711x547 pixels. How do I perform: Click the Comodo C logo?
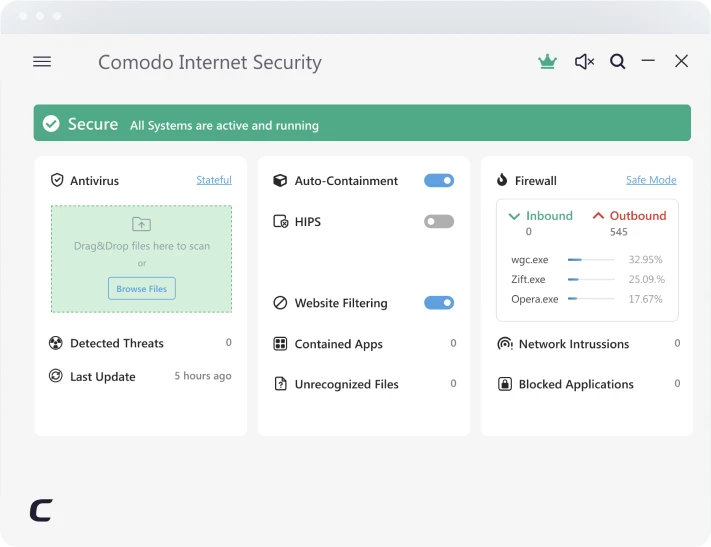(x=41, y=510)
